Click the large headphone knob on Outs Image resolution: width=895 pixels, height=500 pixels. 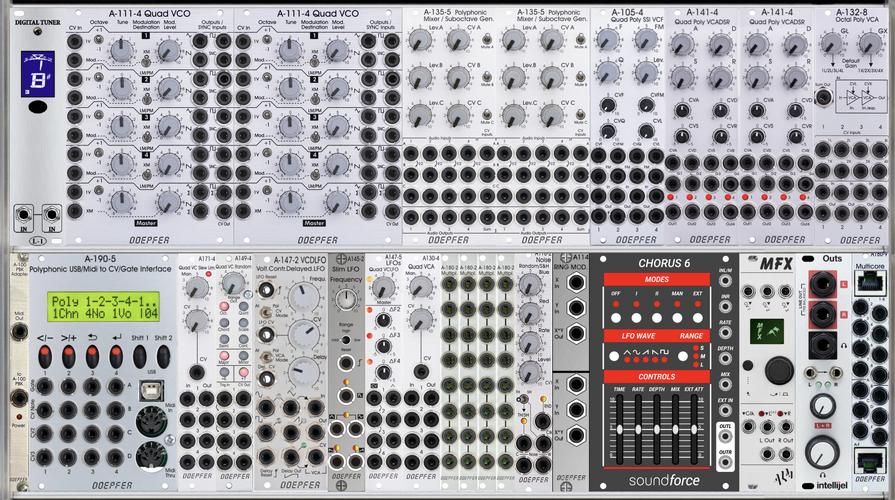823,451
